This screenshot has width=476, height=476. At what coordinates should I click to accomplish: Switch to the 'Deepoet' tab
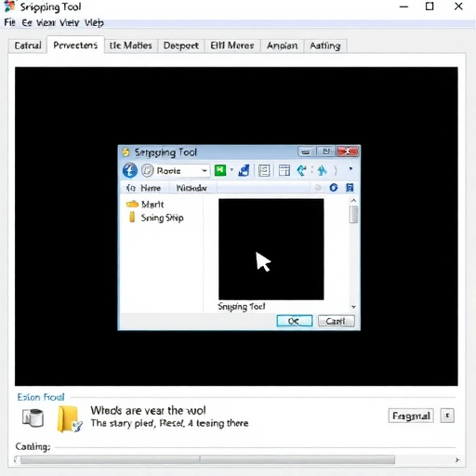coord(181,46)
